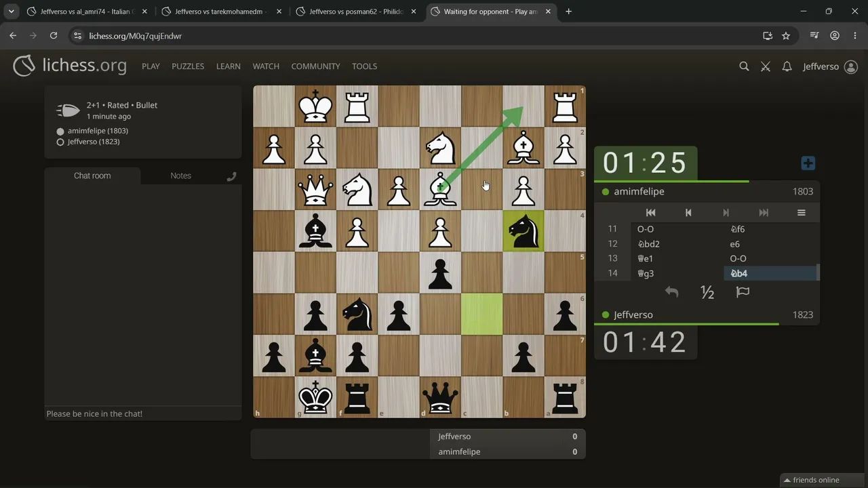The height and width of the screenshot is (488, 868).
Task: Open the move list hamburger menu
Action: [801, 213]
